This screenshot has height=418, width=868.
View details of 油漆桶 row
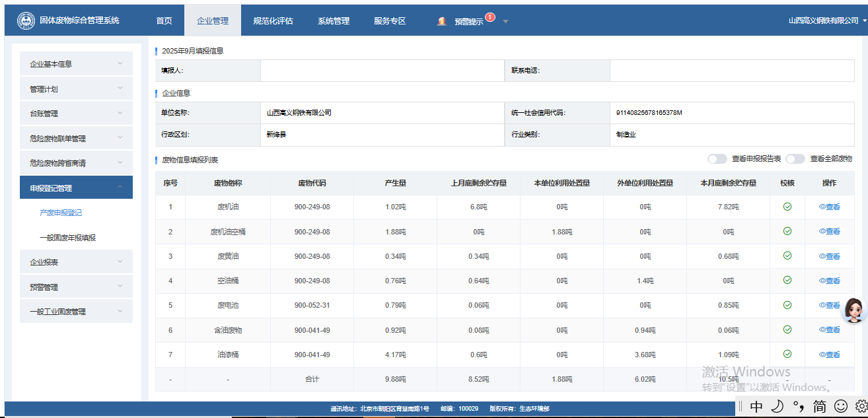click(x=830, y=355)
